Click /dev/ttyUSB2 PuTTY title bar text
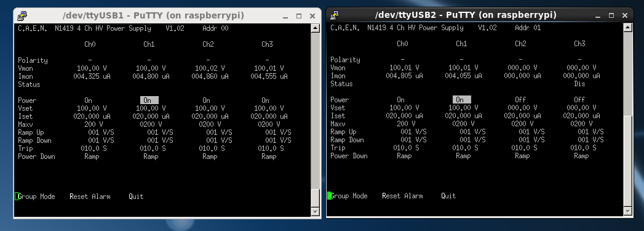 pos(466,15)
